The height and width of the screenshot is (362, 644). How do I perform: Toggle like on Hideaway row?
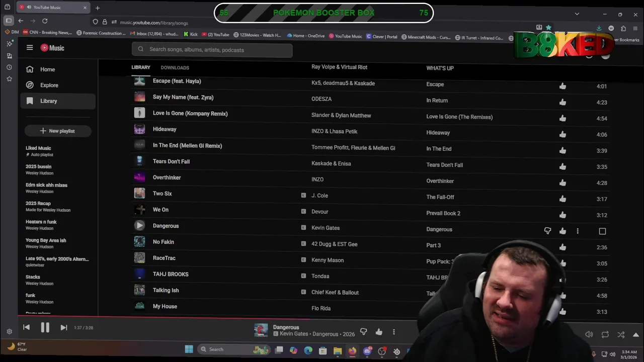click(x=562, y=134)
